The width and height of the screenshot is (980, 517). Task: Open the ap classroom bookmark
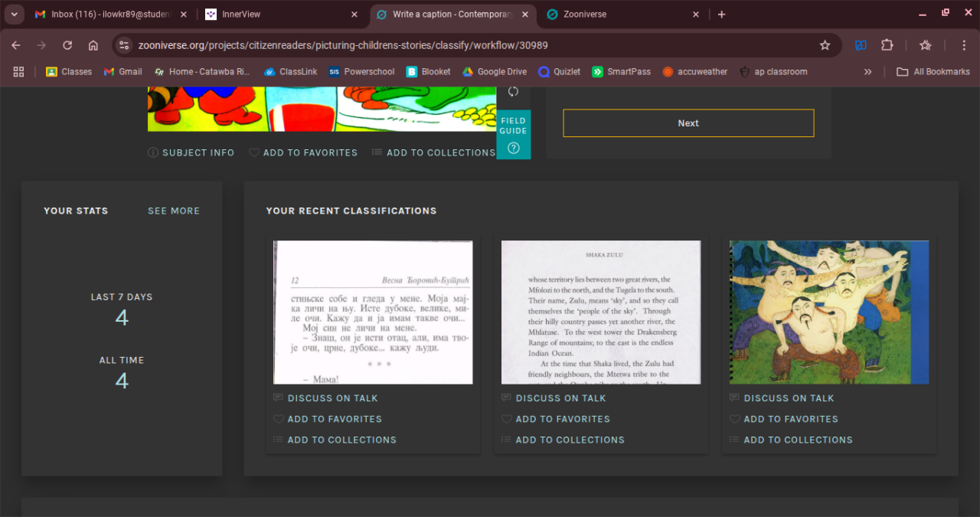click(773, 71)
